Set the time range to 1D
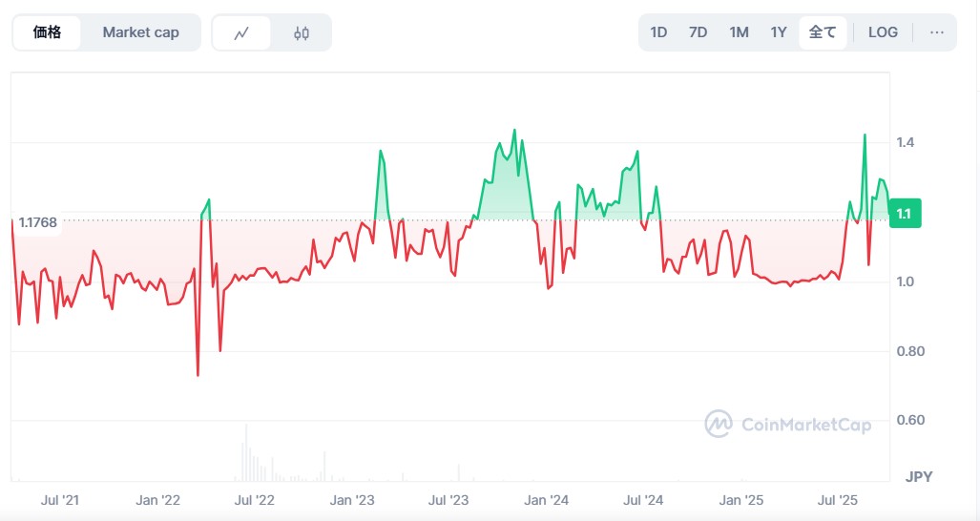This screenshot has width=980, height=521. point(658,32)
